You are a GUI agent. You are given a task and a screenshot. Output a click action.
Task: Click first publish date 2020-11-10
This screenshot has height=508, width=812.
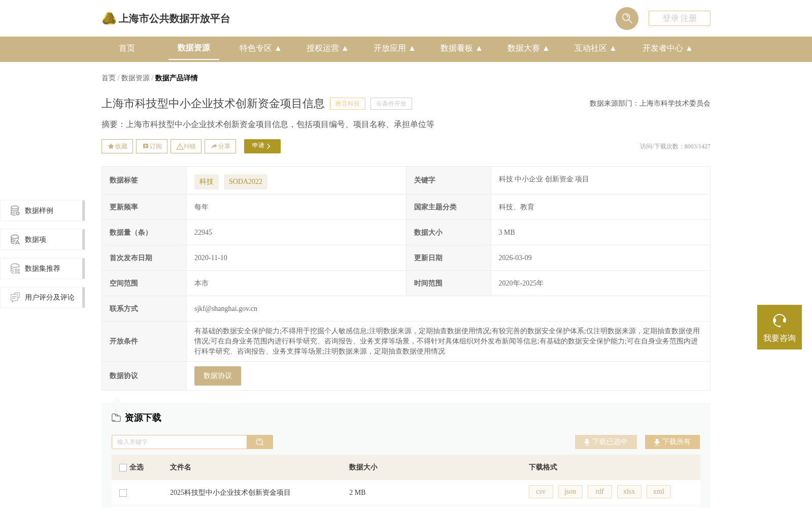[x=211, y=258]
